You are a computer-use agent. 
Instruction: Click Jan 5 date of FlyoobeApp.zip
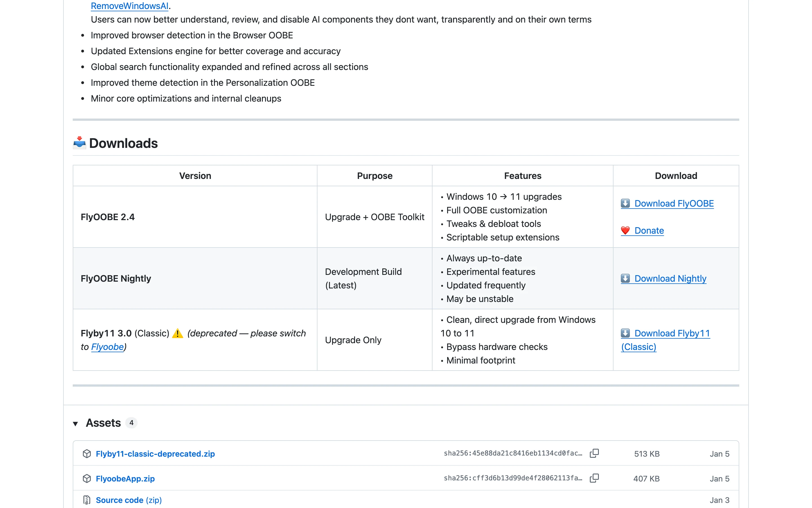[x=720, y=478]
